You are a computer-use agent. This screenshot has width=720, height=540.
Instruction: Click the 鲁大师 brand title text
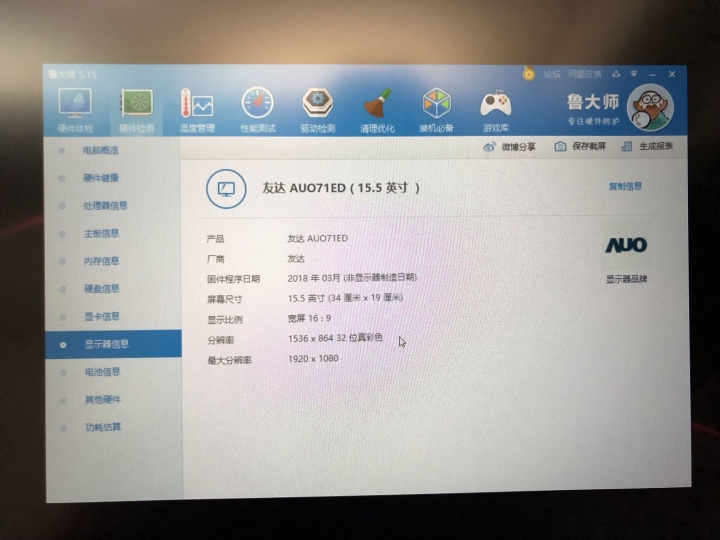[x=593, y=102]
